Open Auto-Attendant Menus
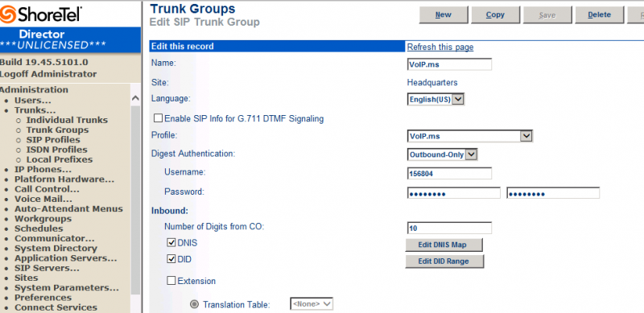The width and height of the screenshot is (644, 313). pyautogui.click(x=68, y=208)
